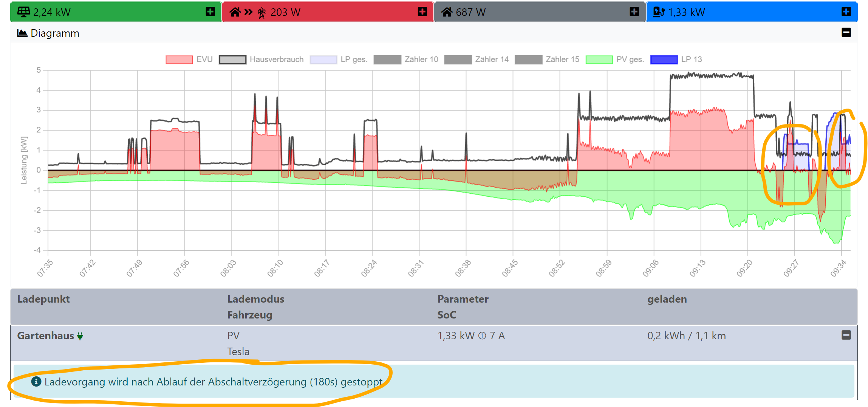
Task: Click the -4 label on the power axis
Action: [x=37, y=250]
